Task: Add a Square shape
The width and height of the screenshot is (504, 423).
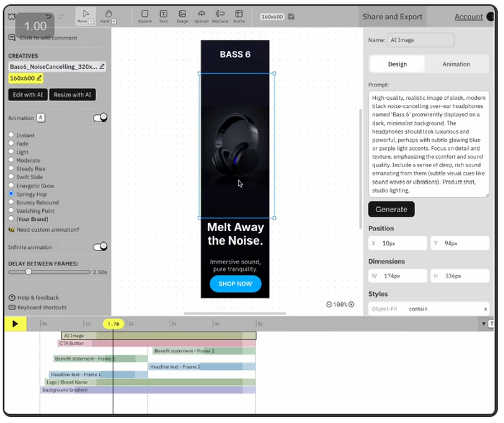Action: tap(145, 16)
